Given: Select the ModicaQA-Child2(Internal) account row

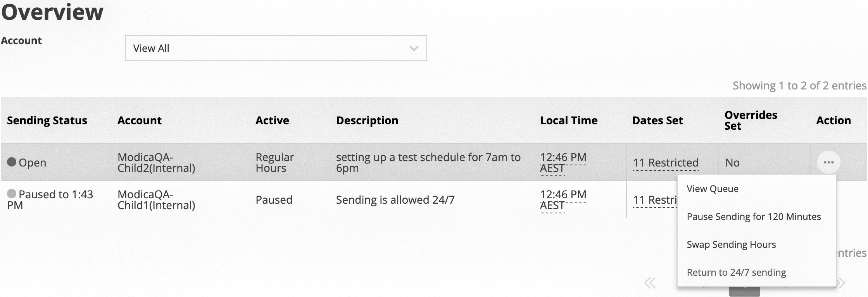Looking at the screenshot, I should pyautogui.click(x=157, y=162).
